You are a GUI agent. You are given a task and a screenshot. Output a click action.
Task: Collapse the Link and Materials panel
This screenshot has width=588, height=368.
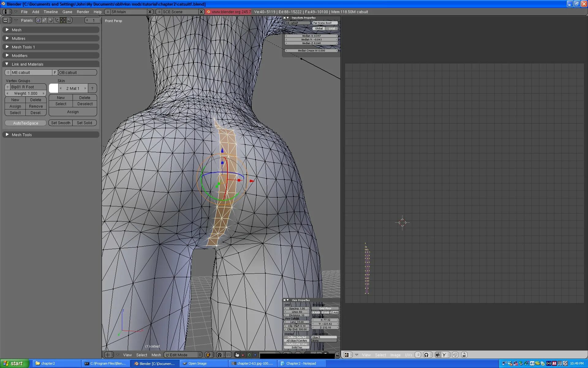click(7, 64)
